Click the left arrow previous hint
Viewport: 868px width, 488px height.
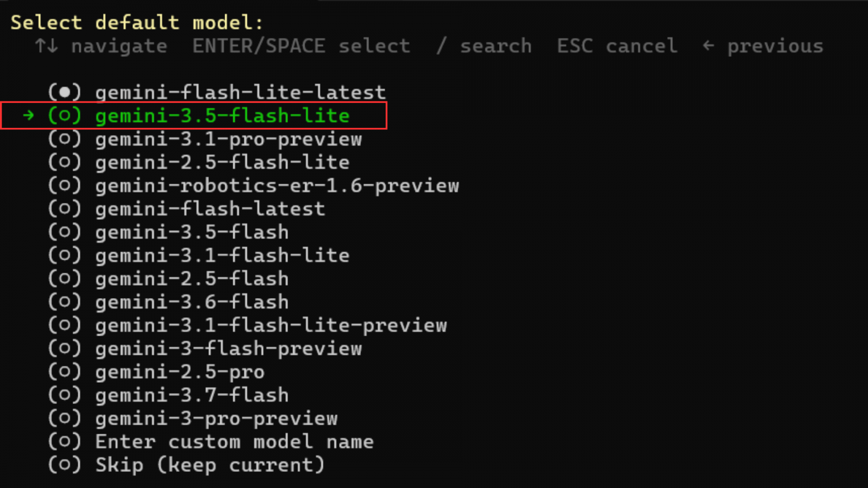coord(708,46)
